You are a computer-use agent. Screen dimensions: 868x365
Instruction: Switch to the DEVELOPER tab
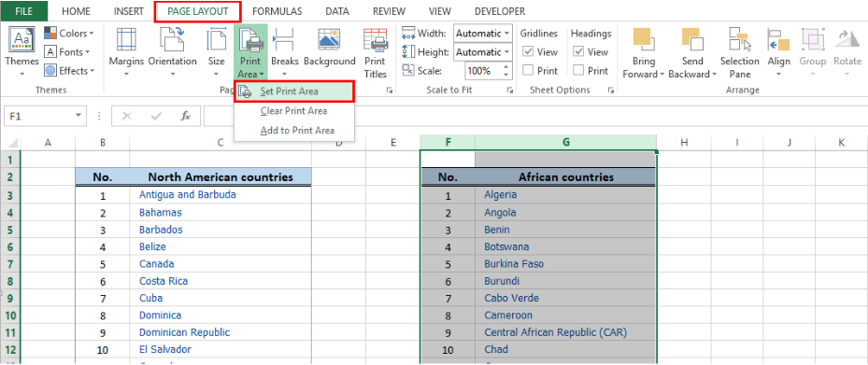coord(500,11)
